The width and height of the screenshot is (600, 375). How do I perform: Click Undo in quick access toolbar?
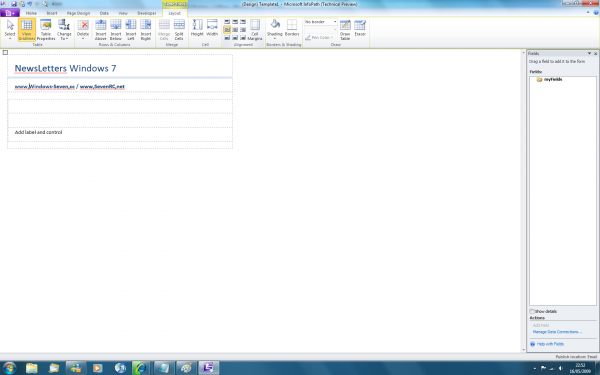[x=29, y=4]
